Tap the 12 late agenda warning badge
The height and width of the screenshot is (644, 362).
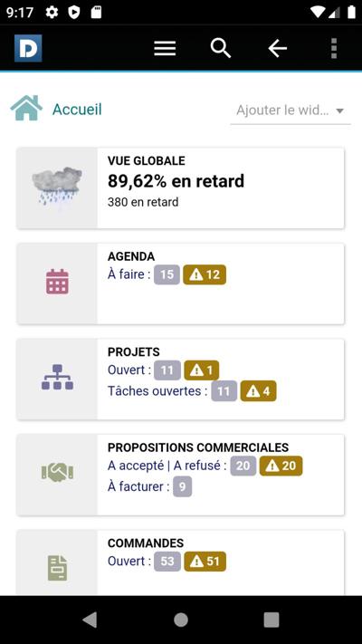coord(205,274)
